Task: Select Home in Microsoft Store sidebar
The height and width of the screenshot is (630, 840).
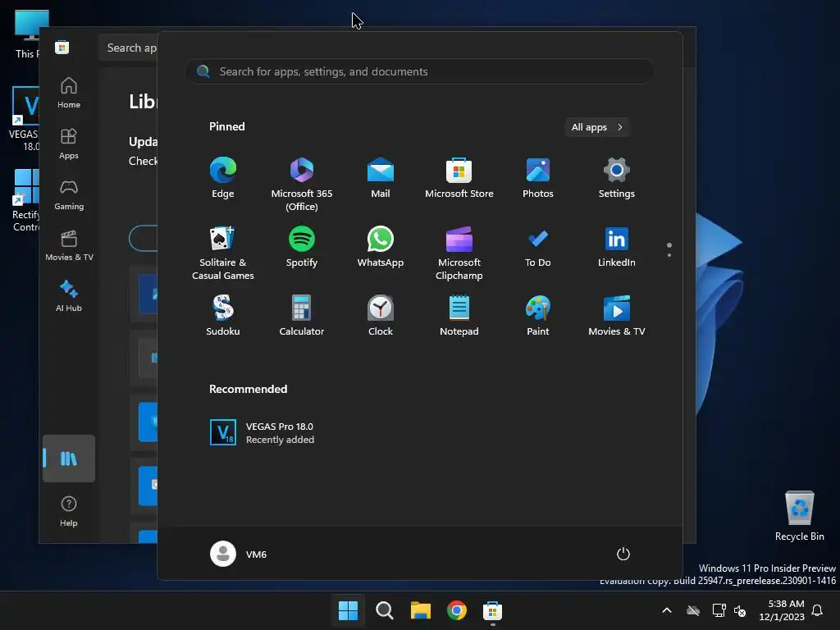Action: click(x=69, y=94)
